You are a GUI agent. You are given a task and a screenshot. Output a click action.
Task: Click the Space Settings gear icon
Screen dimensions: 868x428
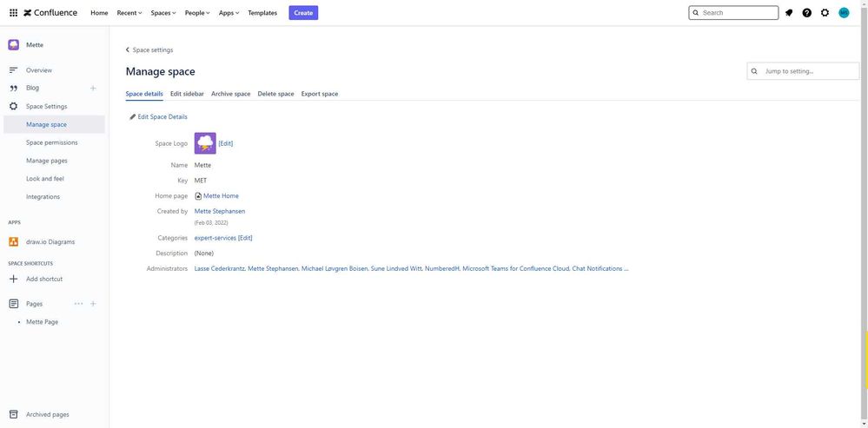(14, 106)
